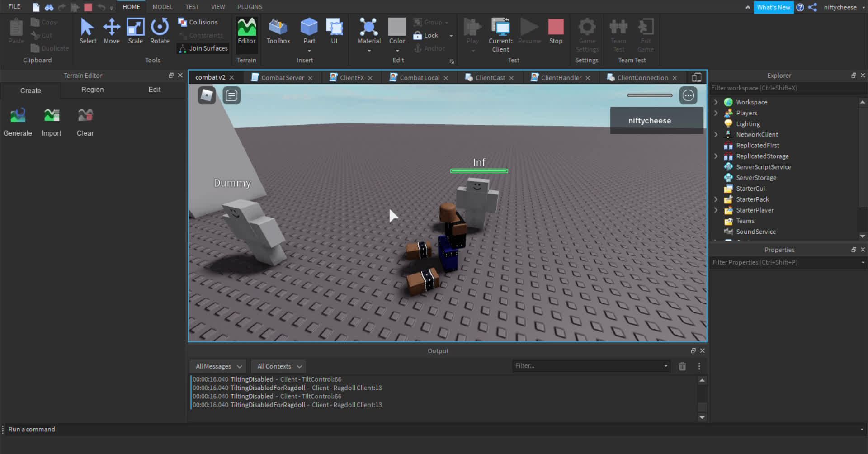Switch to the MODEL ribbon tab

point(162,6)
